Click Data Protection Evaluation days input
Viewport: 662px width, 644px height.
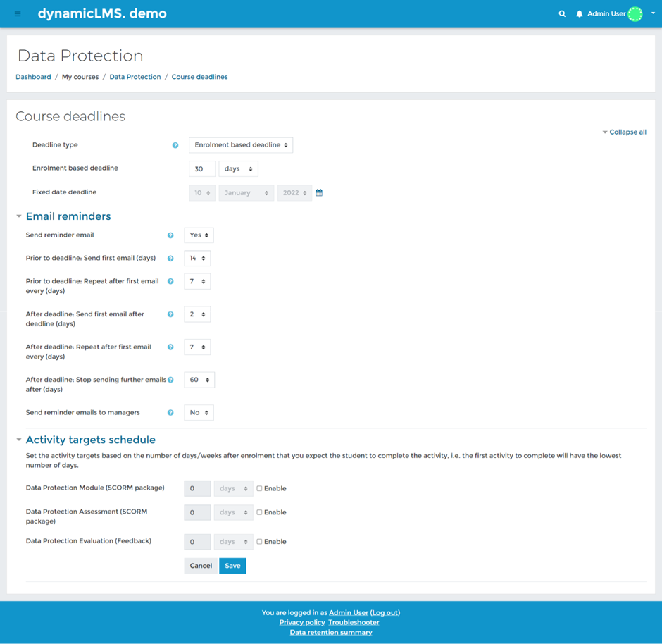coord(197,542)
